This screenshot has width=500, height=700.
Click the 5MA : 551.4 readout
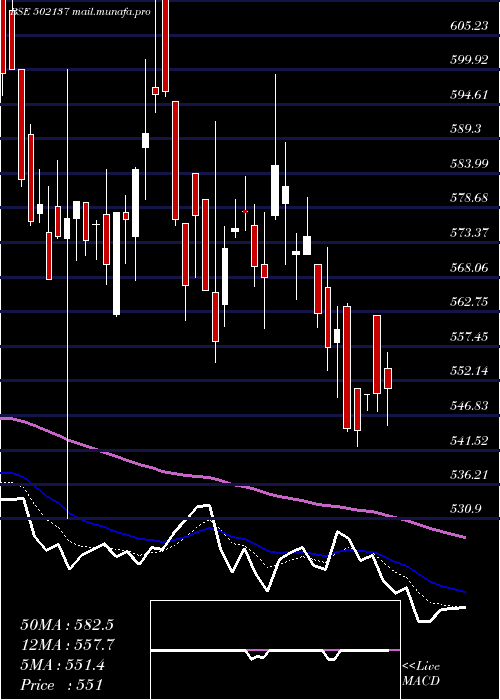point(62,665)
